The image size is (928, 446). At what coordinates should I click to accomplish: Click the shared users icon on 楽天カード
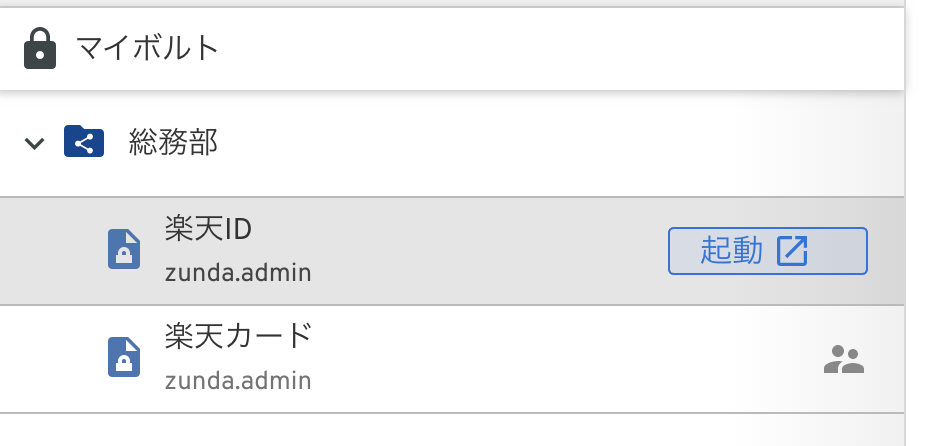844,359
